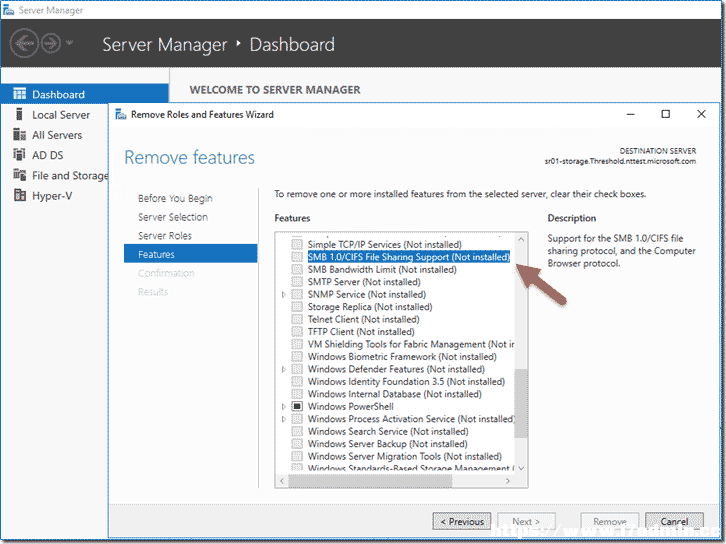The height and width of the screenshot is (544, 726).
Task: Open the navigation history dropdown arrow
Action: click(x=69, y=43)
